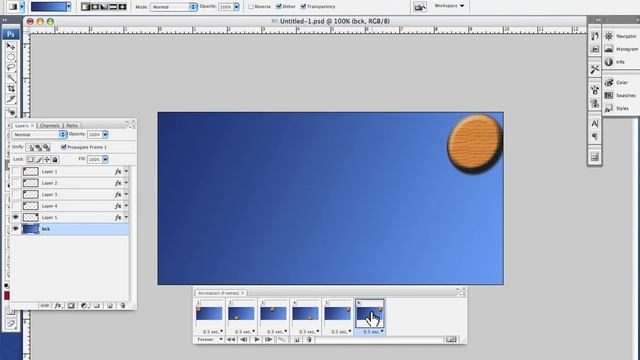Click the Photoshop Ps logo icon

(11, 34)
